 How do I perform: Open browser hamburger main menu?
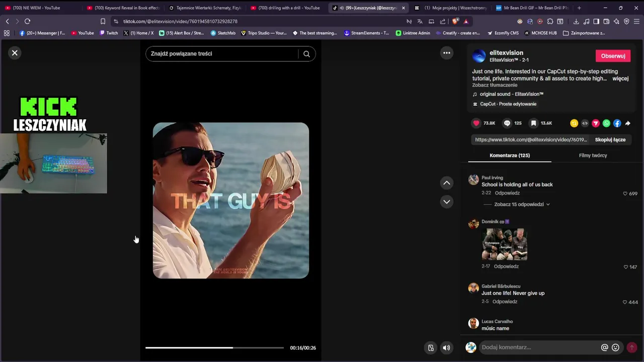click(x=636, y=21)
